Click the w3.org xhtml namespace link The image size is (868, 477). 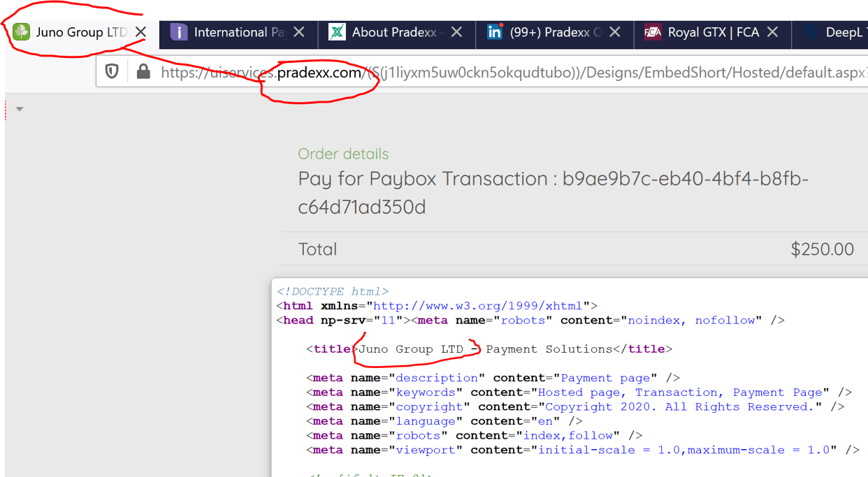477,306
